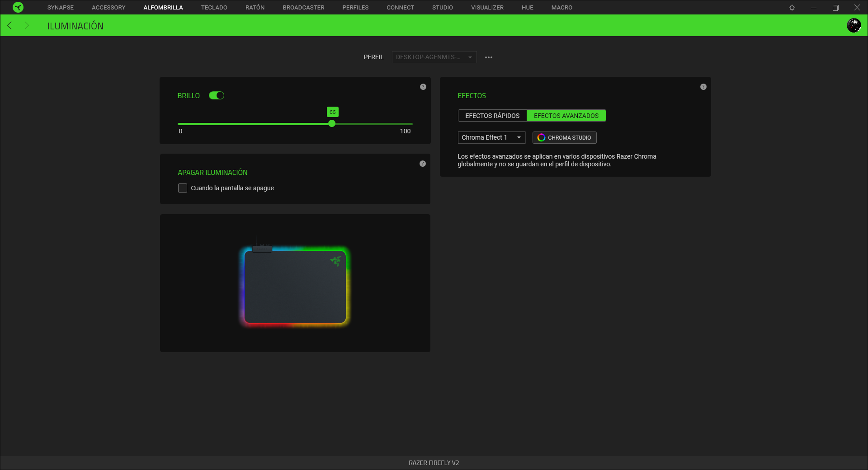Image resolution: width=868 pixels, height=470 pixels.
Task: Close the Synapse window
Action: (857, 8)
